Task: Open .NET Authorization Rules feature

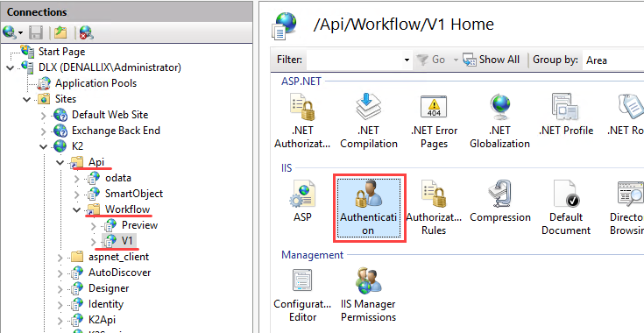Action: (302, 121)
